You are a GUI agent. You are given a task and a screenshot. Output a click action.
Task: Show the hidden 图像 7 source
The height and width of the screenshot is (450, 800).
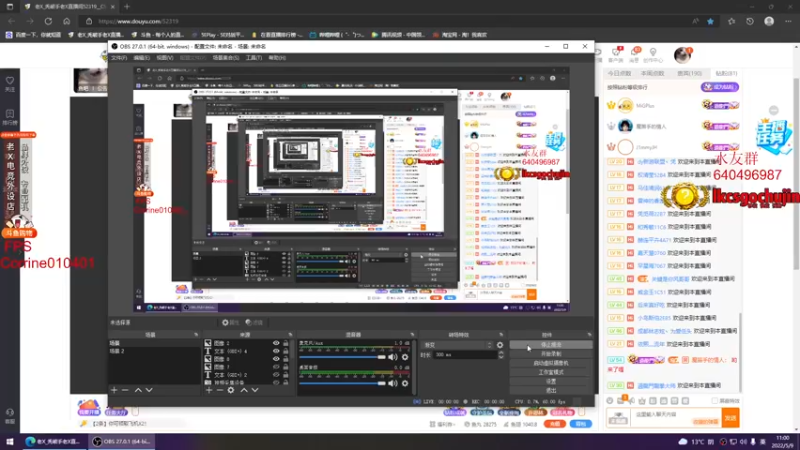coord(276,367)
